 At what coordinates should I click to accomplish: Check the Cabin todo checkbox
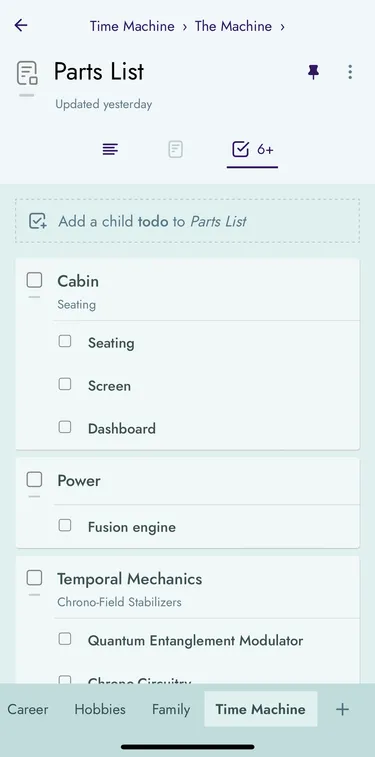click(x=34, y=280)
